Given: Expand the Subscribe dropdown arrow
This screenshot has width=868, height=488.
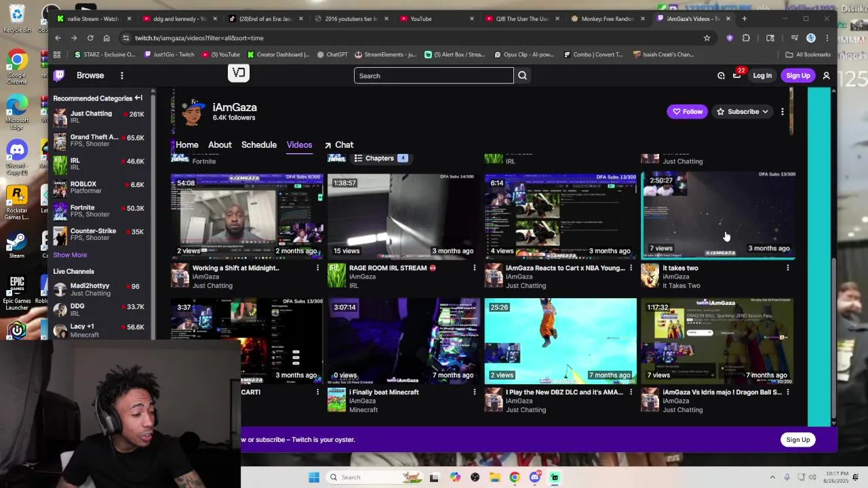Looking at the screenshot, I should point(765,112).
